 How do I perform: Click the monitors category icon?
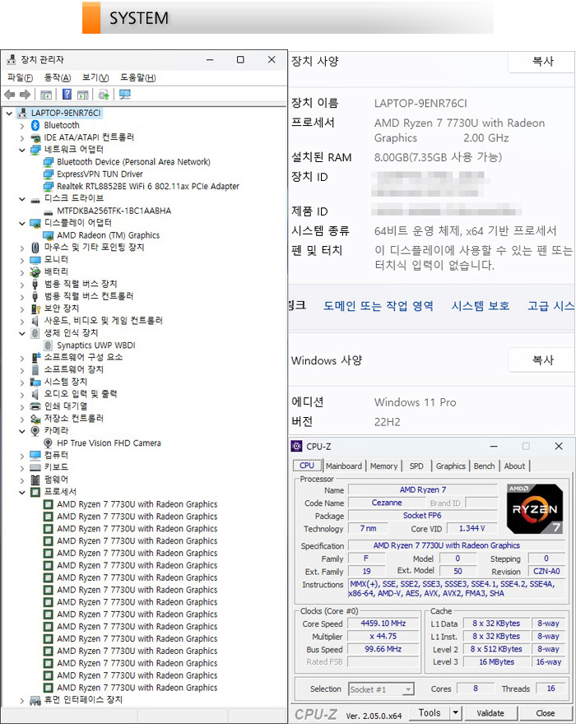coord(35,260)
